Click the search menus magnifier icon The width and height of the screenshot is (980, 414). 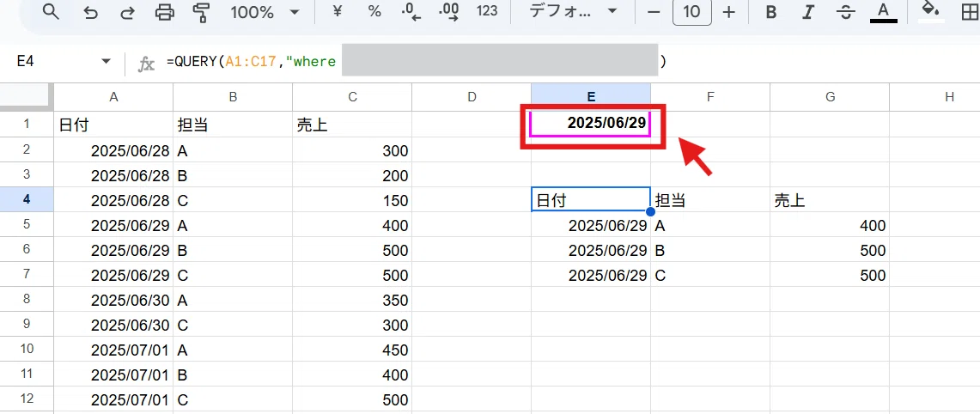tap(50, 12)
